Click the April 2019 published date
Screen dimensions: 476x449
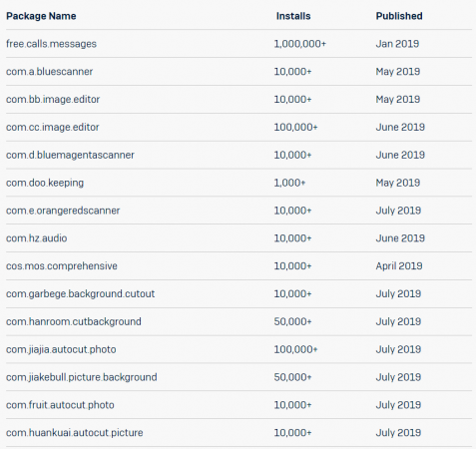399,266
